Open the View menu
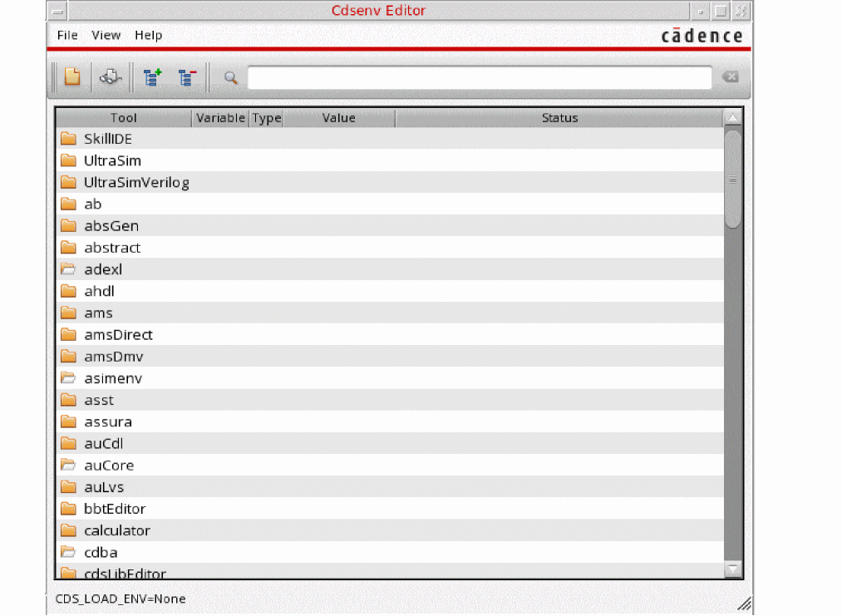Viewport: 842px width, 616px height. 106,36
